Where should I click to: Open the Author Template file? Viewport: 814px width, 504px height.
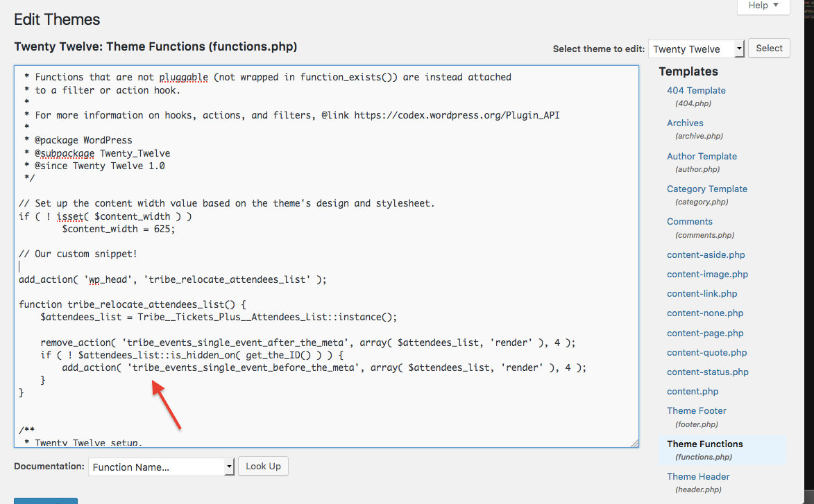702,156
